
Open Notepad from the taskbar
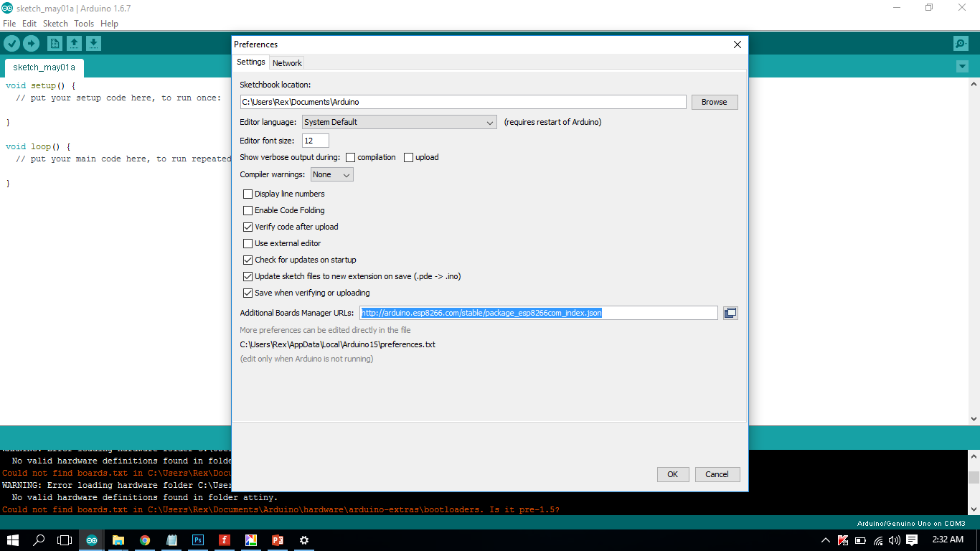[x=171, y=540]
